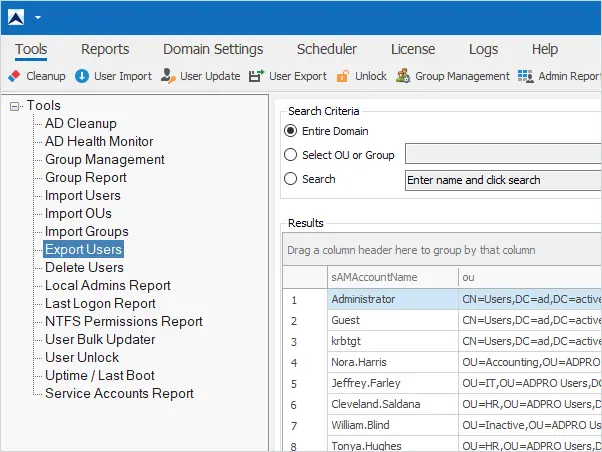Click the User Update toolbar label
Screen dimensions: 602x452
(210, 76)
